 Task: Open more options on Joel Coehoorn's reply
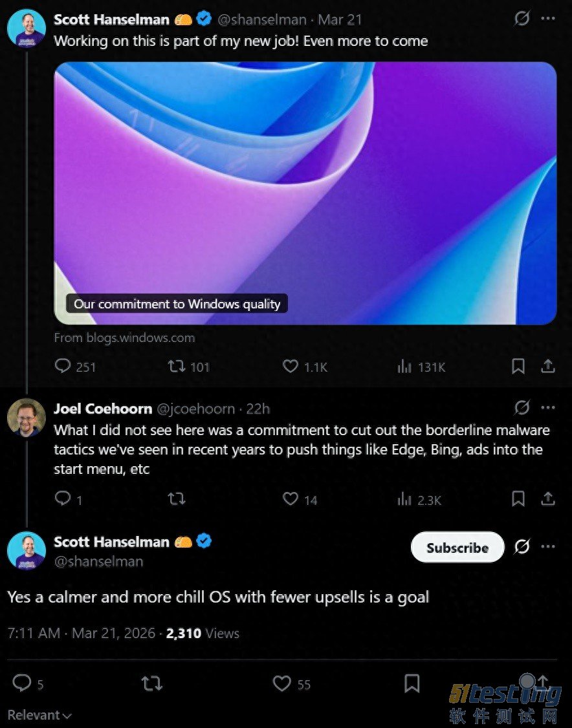click(548, 408)
